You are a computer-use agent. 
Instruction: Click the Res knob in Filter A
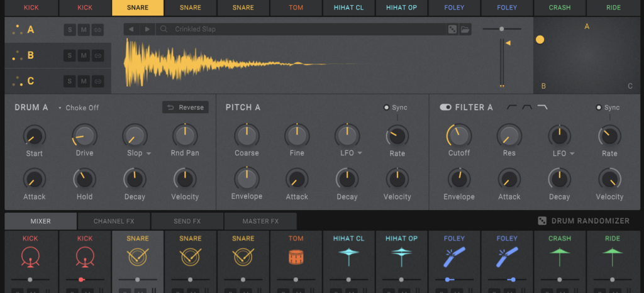509,135
